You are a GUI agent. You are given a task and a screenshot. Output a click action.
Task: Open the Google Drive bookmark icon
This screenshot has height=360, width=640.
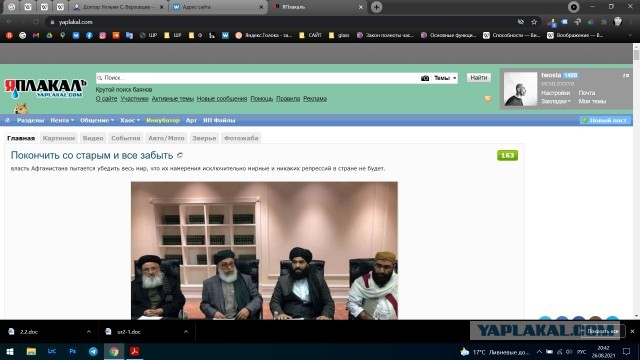(x=49, y=36)
